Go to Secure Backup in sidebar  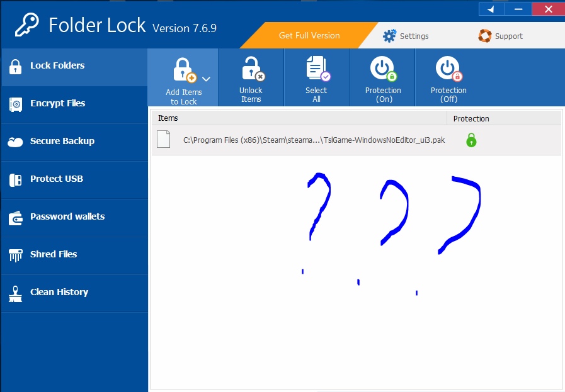[x=74, y=142]
